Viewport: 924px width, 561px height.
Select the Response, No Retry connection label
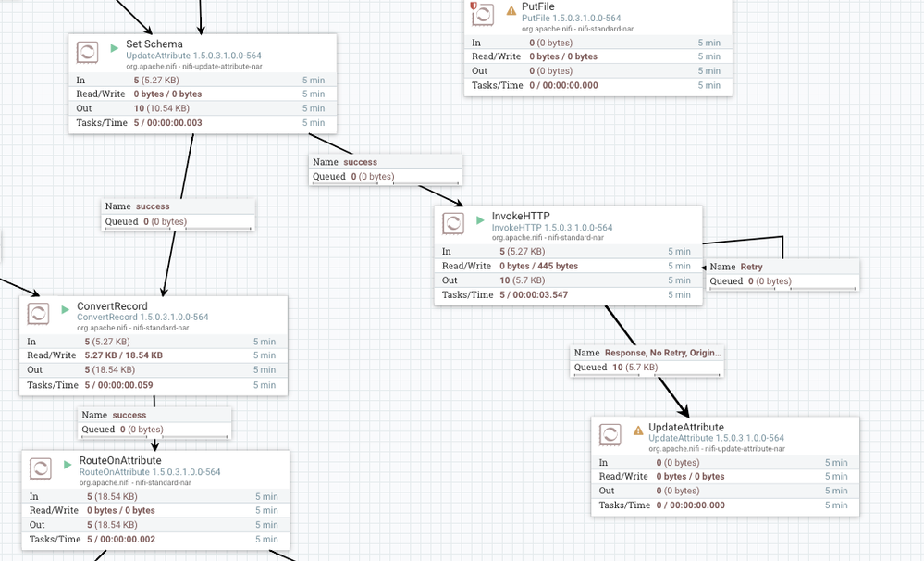tap(645, 353)
